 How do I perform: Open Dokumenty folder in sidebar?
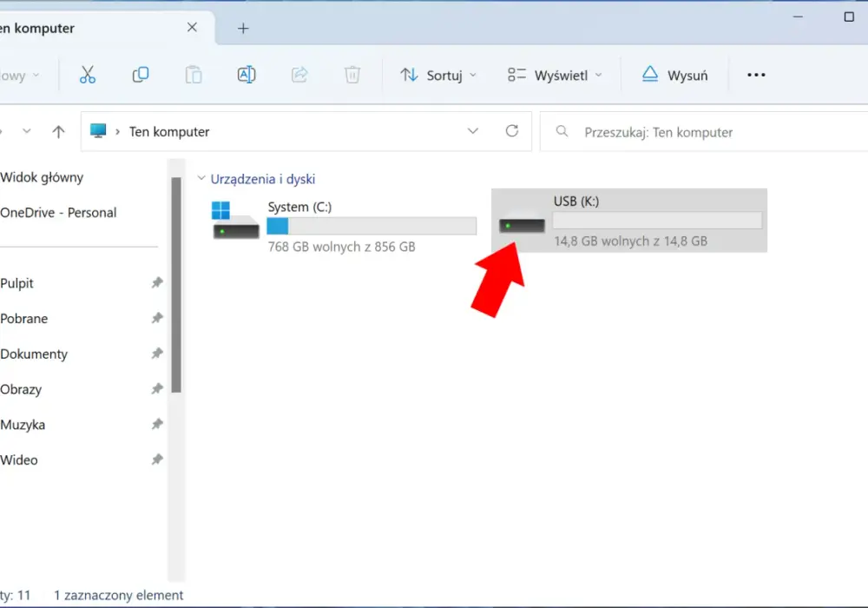coord(34,354)
